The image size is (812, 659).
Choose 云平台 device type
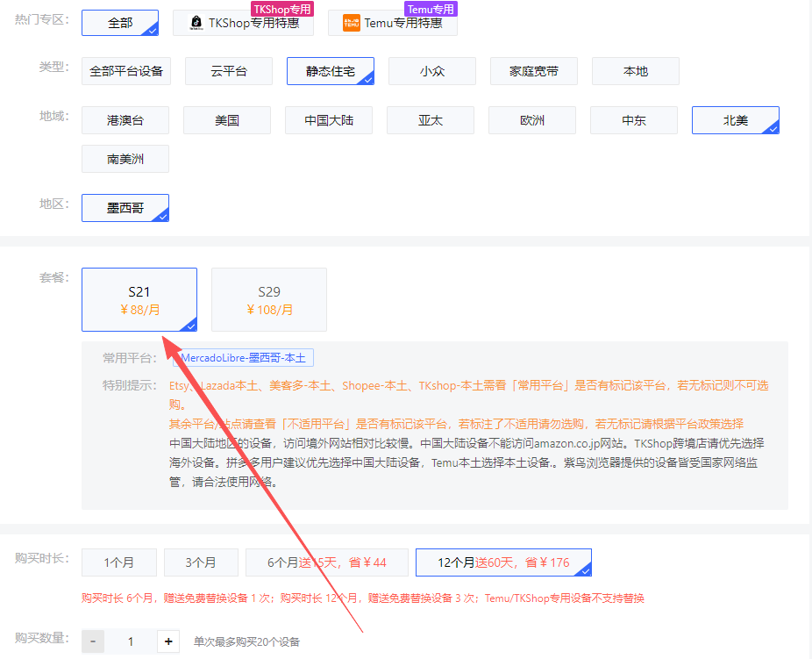click(228, 72)
